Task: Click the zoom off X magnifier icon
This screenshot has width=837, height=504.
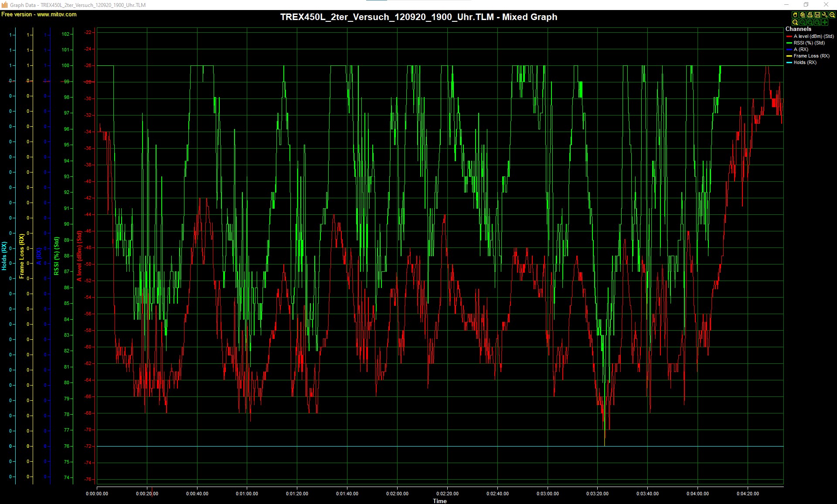Action: [x=803, y=22]
